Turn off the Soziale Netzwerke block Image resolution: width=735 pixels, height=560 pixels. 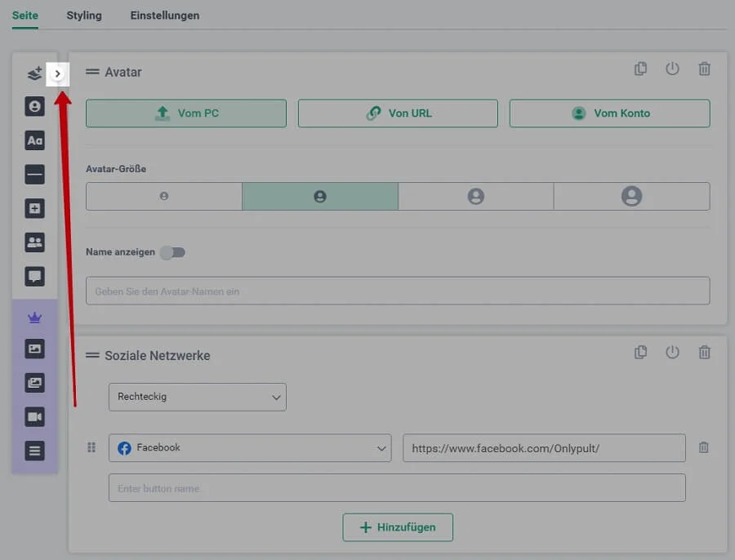point(672,353)
